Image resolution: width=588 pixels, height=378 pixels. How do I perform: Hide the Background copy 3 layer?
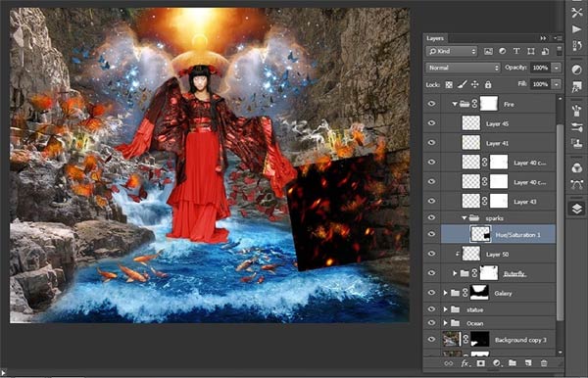tap(431, 340)
